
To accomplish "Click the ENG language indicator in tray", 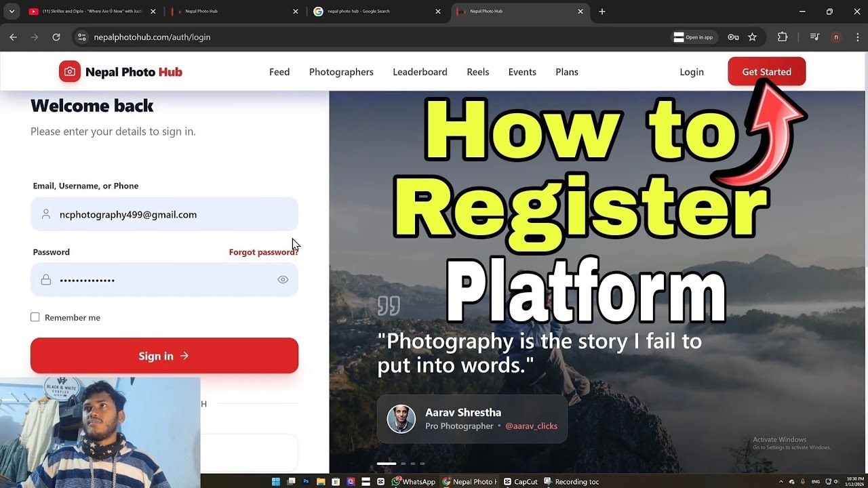I will click(816, 482).
